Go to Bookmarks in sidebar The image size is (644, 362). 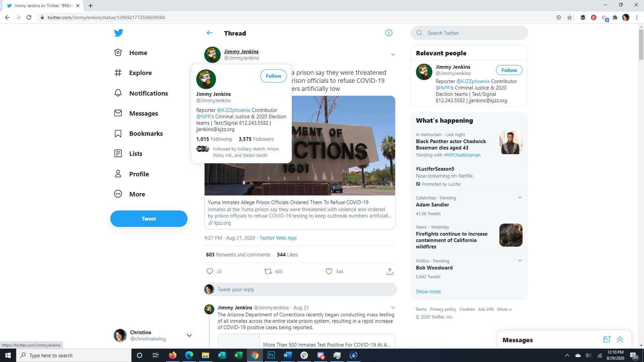146,133
